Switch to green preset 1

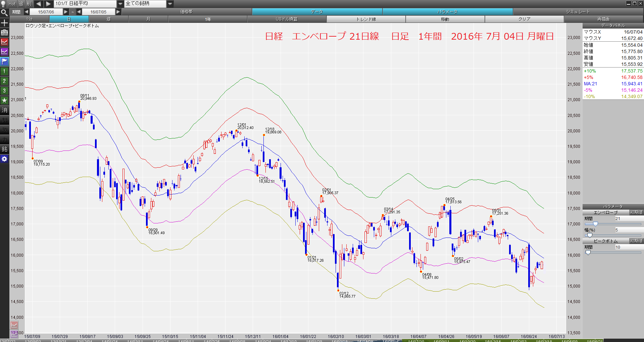tap(4, 71)
